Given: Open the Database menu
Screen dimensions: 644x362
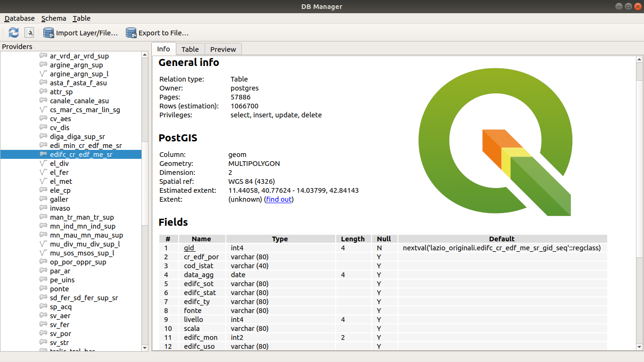Looking at the screenshot, I should [x=20, y=18].
